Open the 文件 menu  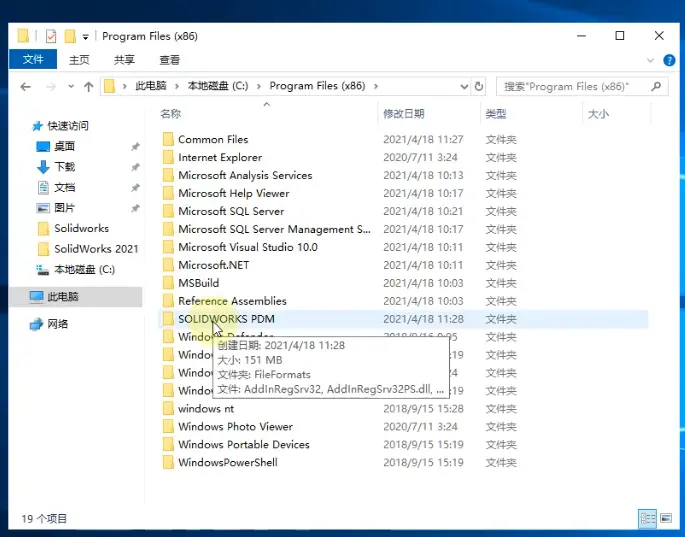click(33, 59)
